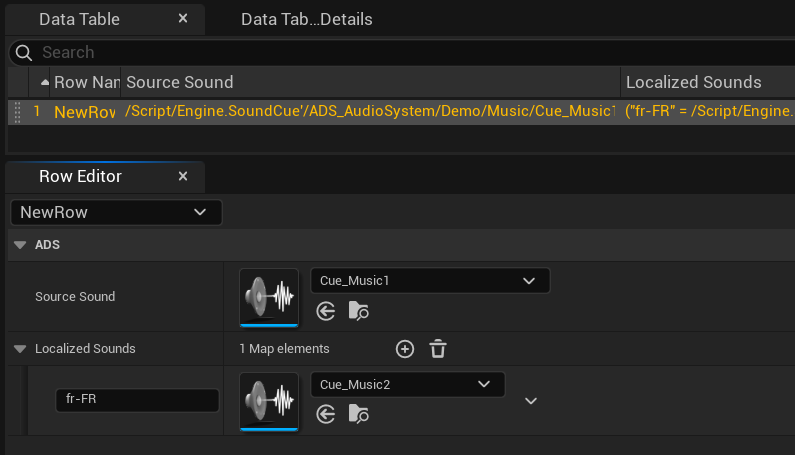
Task: Click the NewRow row drag handle
Action: (x=17, y=112)
